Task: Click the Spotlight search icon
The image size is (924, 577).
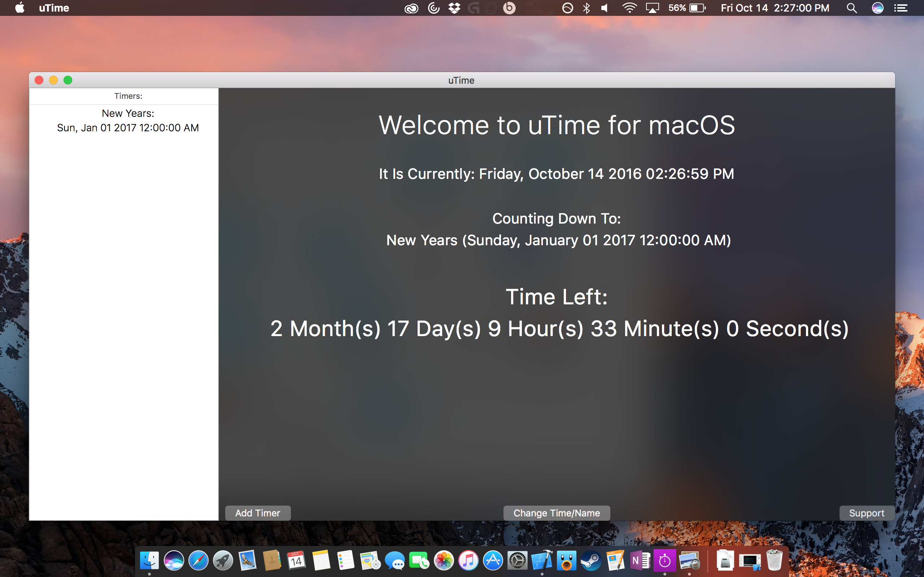Action: pyautogui.click(x=851, y=8)
